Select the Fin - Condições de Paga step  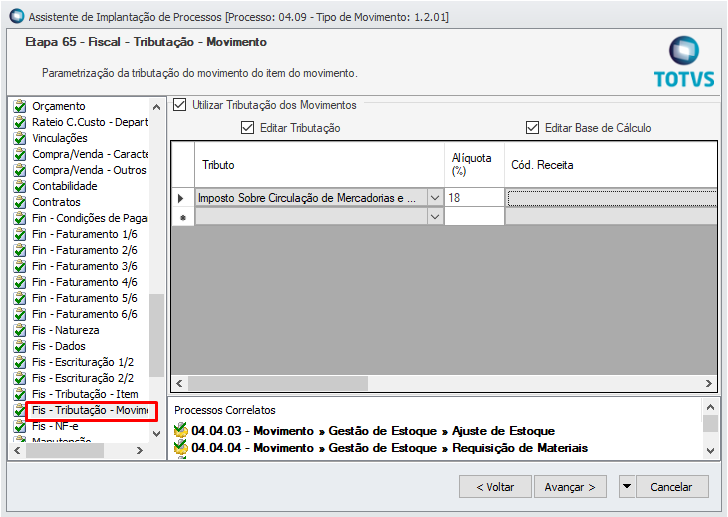click(x=90, y=218)
